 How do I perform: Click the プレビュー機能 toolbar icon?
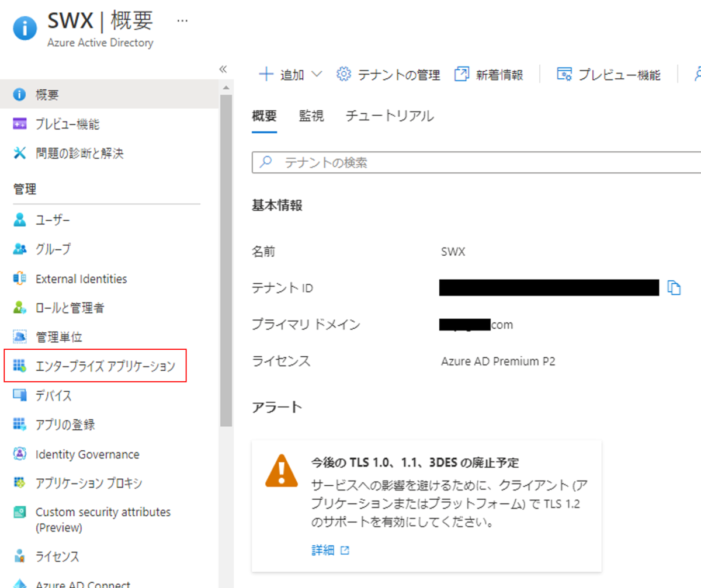coord(564,74)
